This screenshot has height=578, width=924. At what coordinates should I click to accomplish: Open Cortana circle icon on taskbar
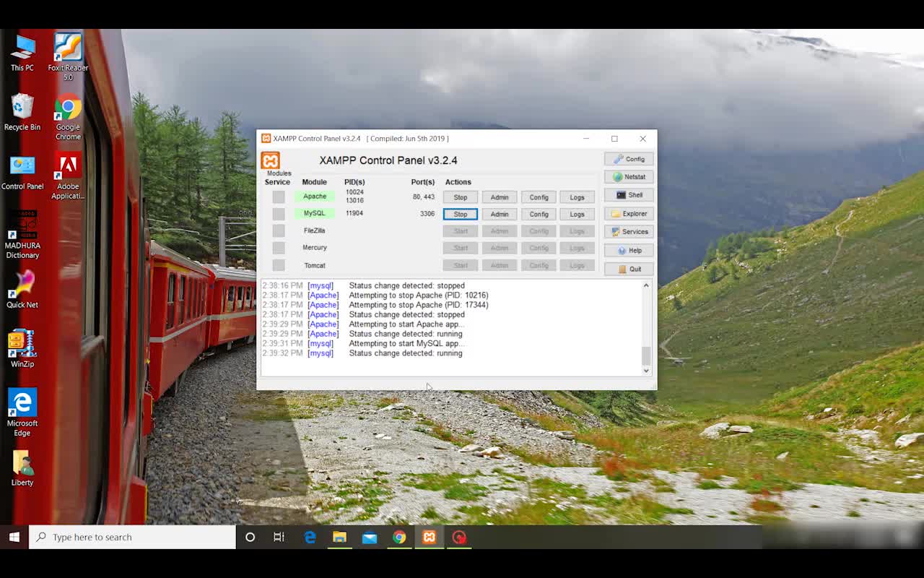pos(250,537)
